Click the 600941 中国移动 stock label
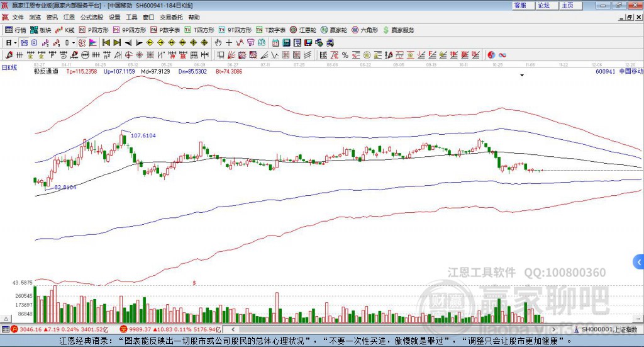 pos(619,71)
